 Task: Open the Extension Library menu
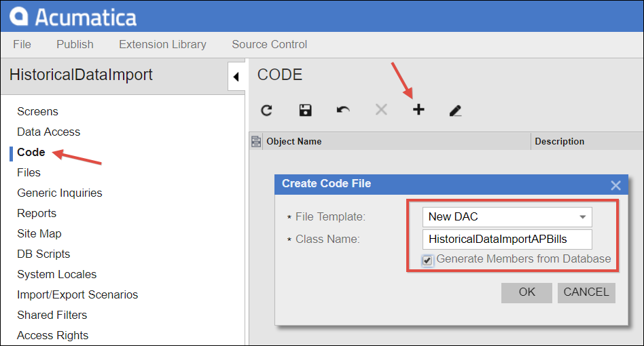[x=162, y=44]
